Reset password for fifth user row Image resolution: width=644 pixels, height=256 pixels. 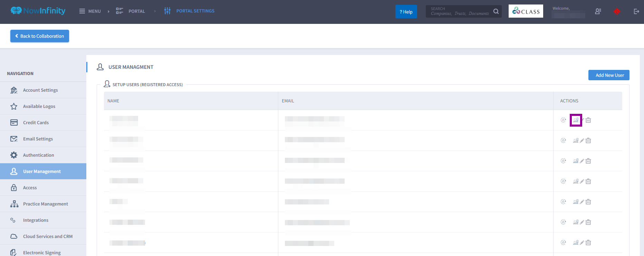(563, 202)
